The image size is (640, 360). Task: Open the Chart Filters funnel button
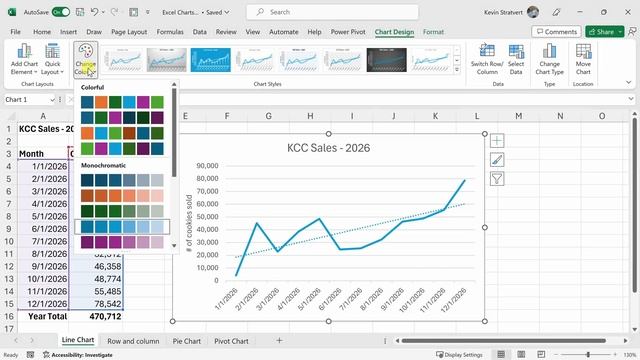point(497,178)
